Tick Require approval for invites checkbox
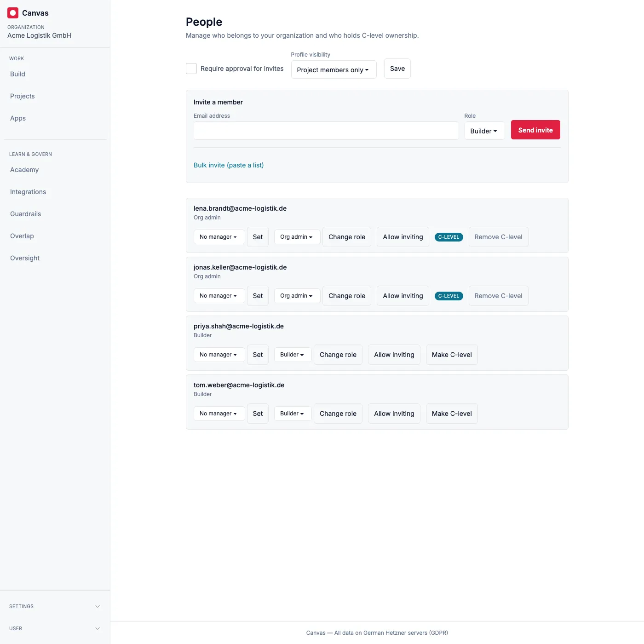644x644 pixels. (191, 69)
